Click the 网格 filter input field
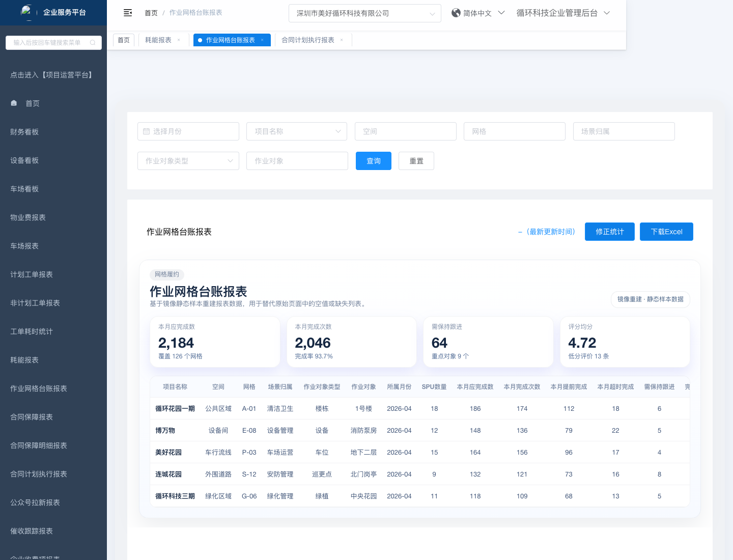 [514, 131]
